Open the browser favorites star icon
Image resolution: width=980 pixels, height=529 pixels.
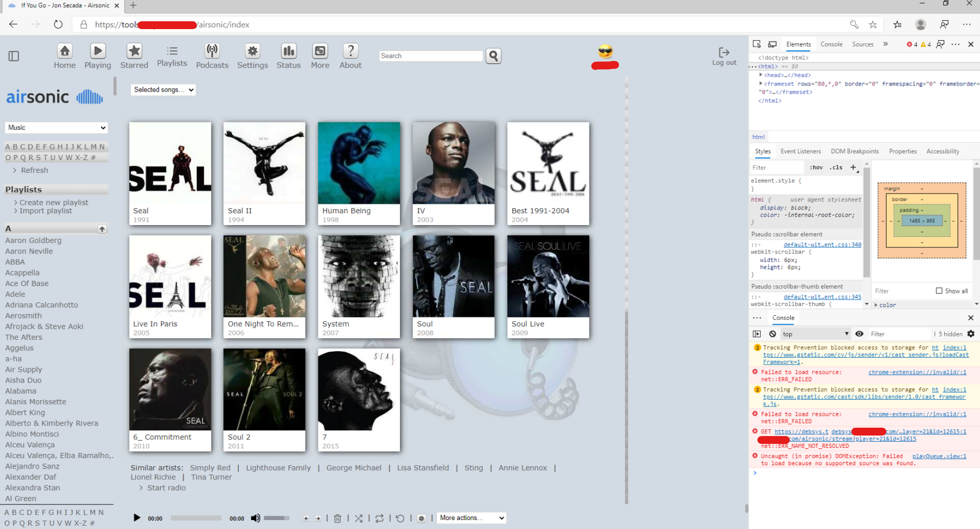tap(873, 25)
